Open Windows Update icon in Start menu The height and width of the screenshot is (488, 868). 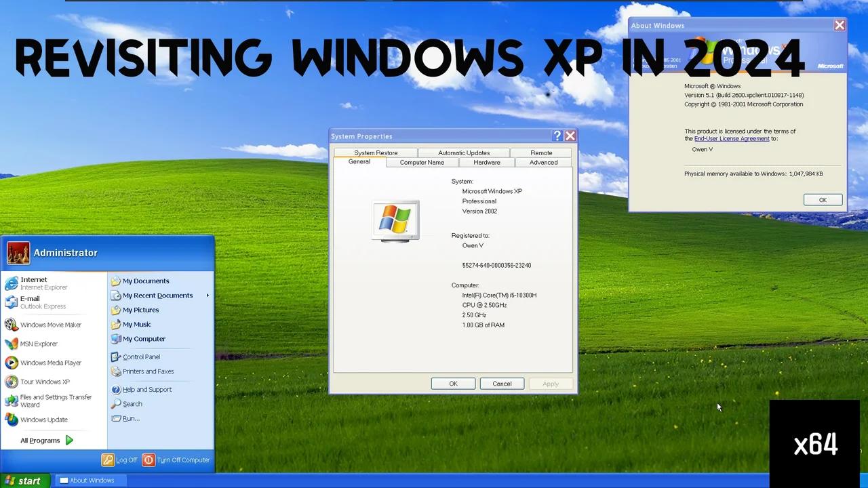coord(12,420)
